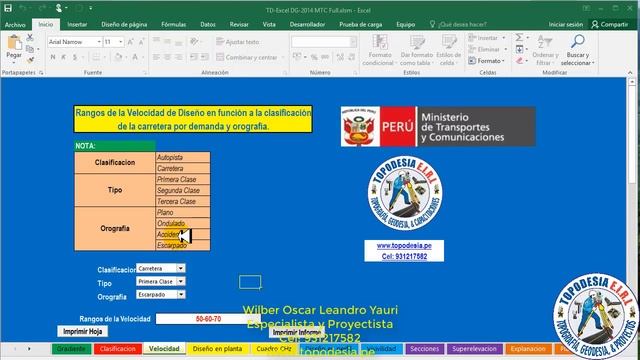Increase font size with larger A icon
This screenshot has height=360, width=640.
click(131, 42)
